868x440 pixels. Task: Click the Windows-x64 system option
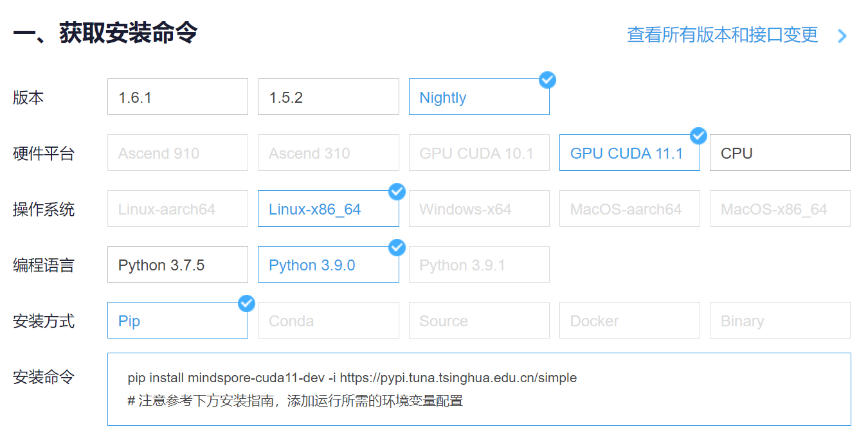pyautogui.click(x=478, y=209)
